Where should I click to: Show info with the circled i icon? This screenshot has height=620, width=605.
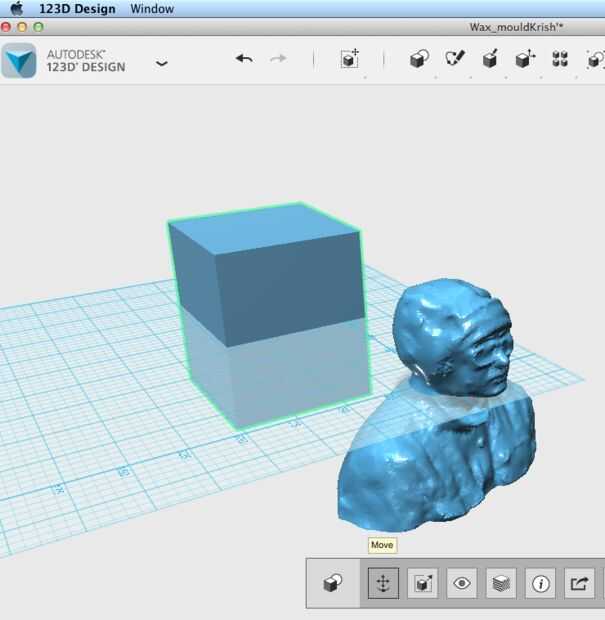pyautogui.click(x=540, y=583)
